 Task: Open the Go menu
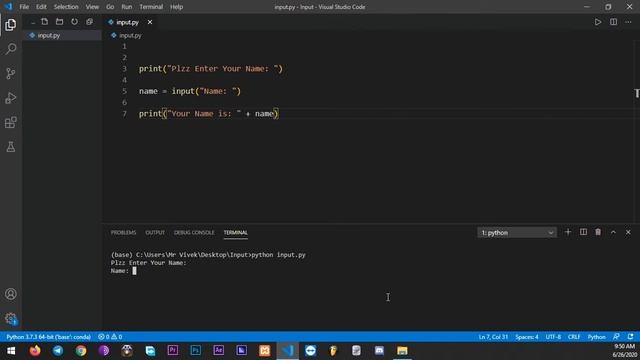coord(110,7)
